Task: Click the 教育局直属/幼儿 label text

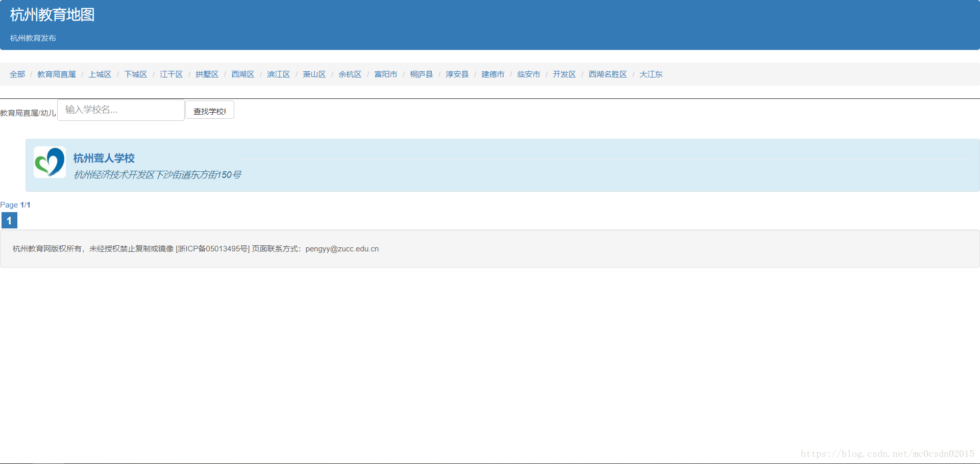Action: coord(28,113)
